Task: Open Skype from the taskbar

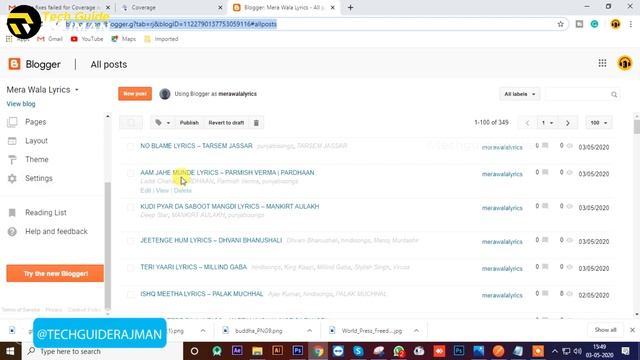Action: [358, 351]
